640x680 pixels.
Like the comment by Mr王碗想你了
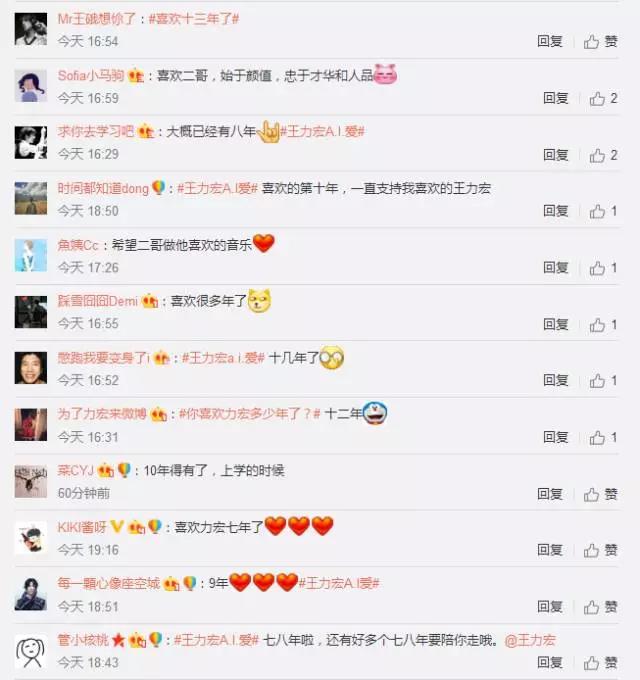pos(600,42)
